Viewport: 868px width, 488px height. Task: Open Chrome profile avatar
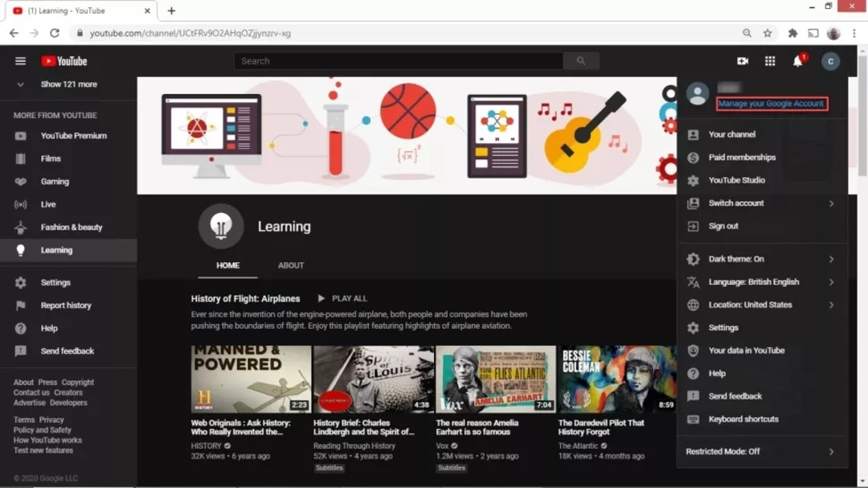833,33
